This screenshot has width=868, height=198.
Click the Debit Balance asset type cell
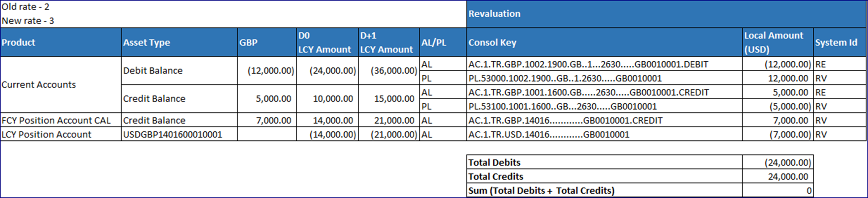point(179,71)
